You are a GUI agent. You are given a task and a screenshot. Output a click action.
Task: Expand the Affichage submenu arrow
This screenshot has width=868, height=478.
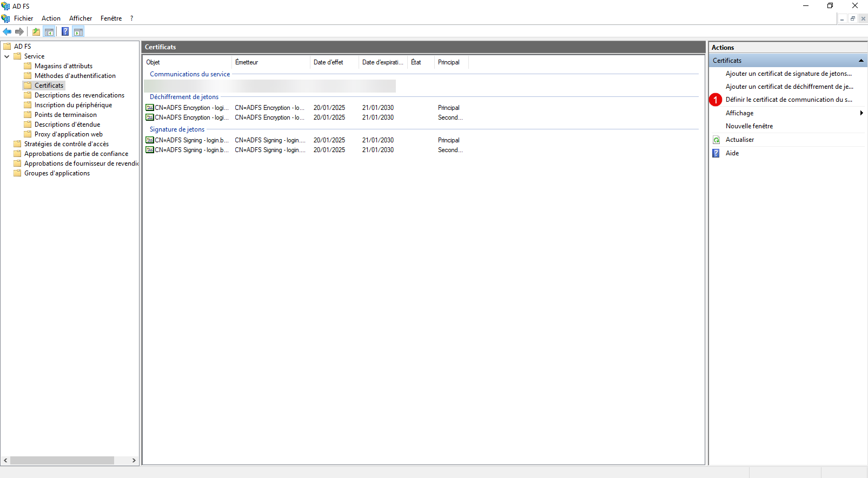click(861, 113)
